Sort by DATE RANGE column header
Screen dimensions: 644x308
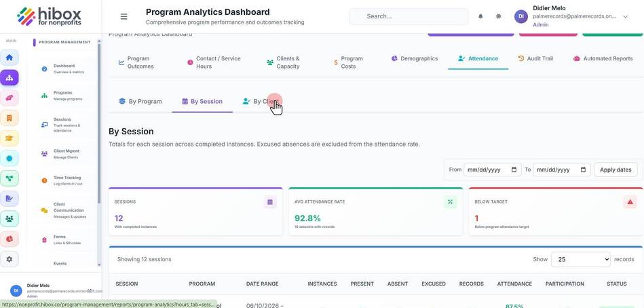[x=262, y=284]
